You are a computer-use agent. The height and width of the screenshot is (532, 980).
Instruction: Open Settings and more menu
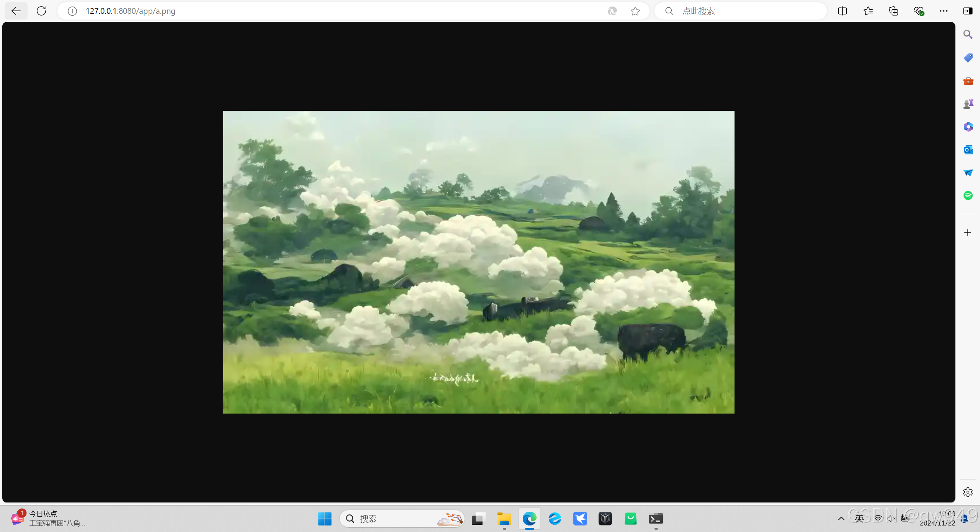click(944, 11)
